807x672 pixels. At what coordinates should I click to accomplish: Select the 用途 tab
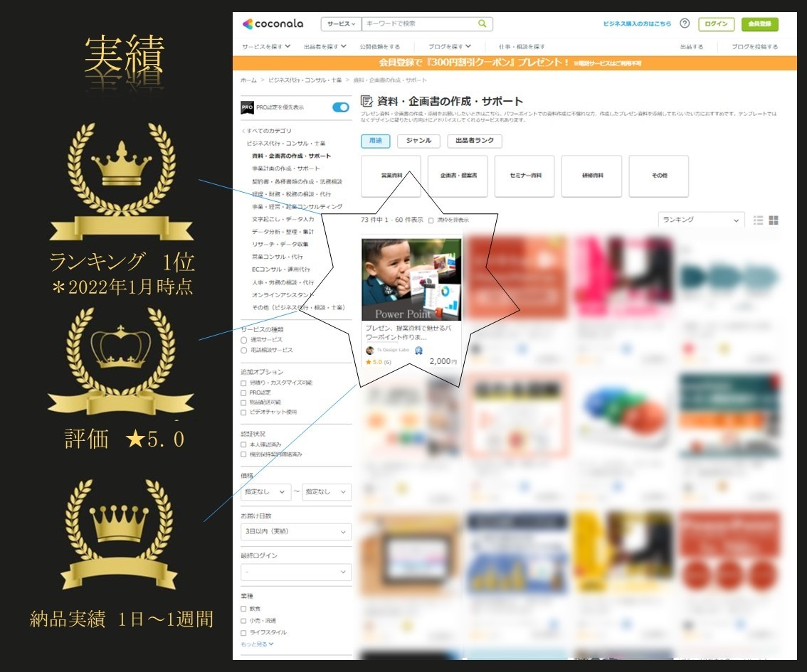(x=376, y=141)
